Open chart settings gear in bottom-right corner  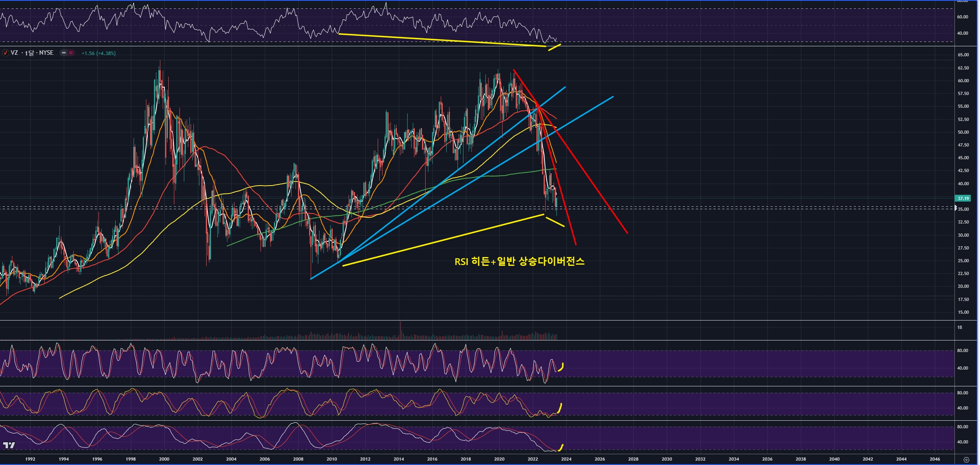coord(966,459)
